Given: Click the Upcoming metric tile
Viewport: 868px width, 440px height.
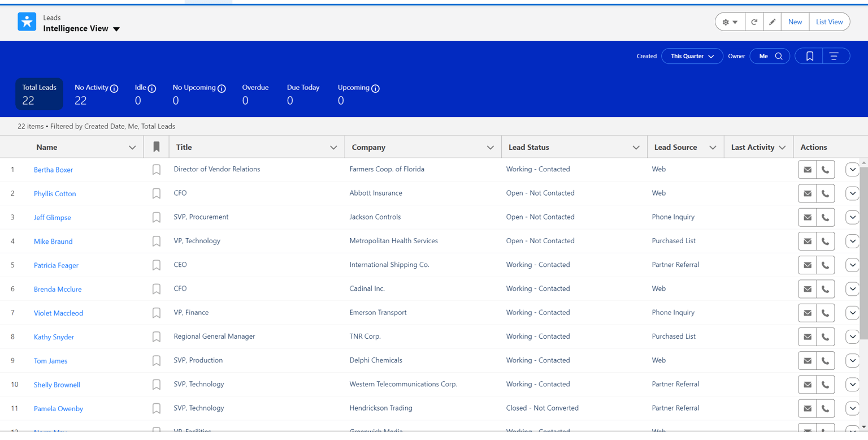Looking at the screenshot, I should click(358, 94).
